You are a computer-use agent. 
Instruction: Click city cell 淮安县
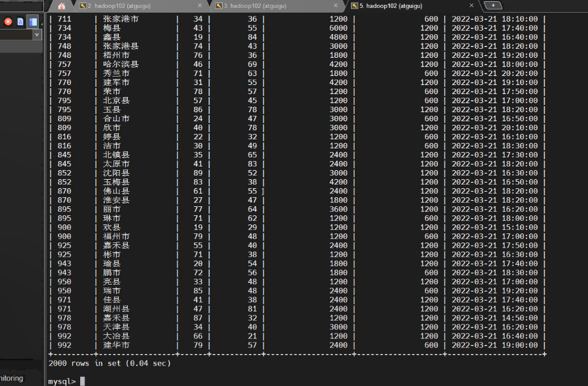[116, 200]
